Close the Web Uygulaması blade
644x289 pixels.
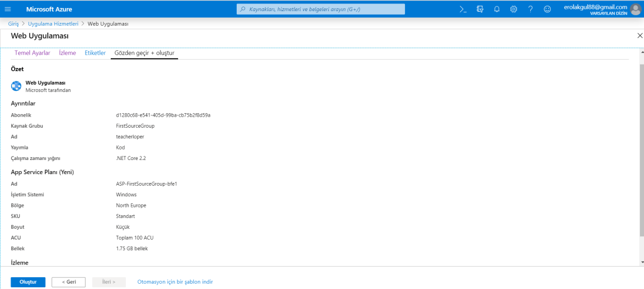(639, 36)
